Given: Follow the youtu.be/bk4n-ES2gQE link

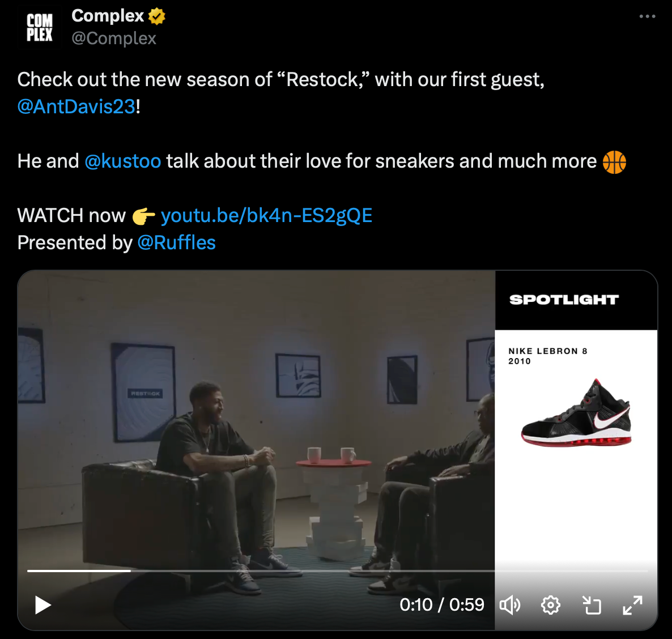Looking at the screenshot, I should coord(266,215).
